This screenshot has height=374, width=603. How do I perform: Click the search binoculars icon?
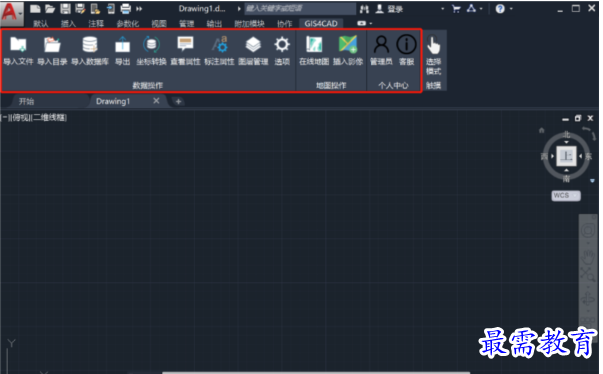(364, 9)
